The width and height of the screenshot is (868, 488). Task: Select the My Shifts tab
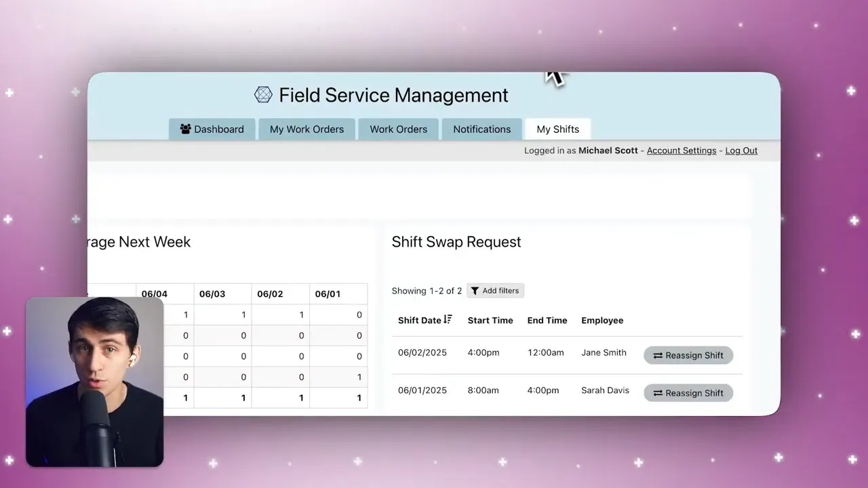tap(558, 129)
